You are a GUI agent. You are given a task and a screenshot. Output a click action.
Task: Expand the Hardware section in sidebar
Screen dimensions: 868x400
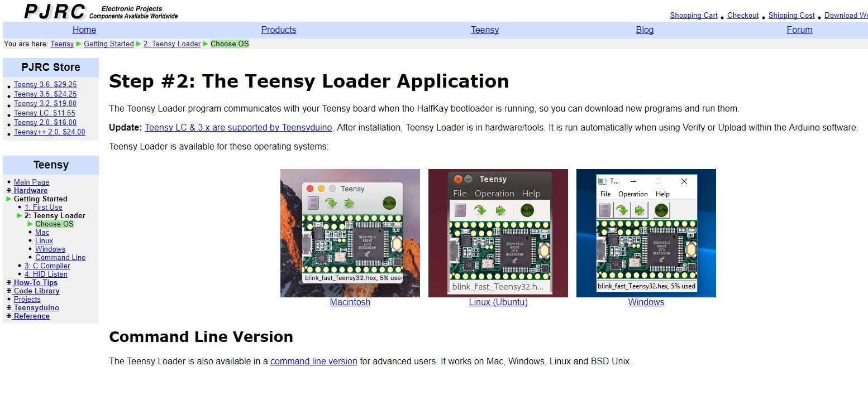9,191
